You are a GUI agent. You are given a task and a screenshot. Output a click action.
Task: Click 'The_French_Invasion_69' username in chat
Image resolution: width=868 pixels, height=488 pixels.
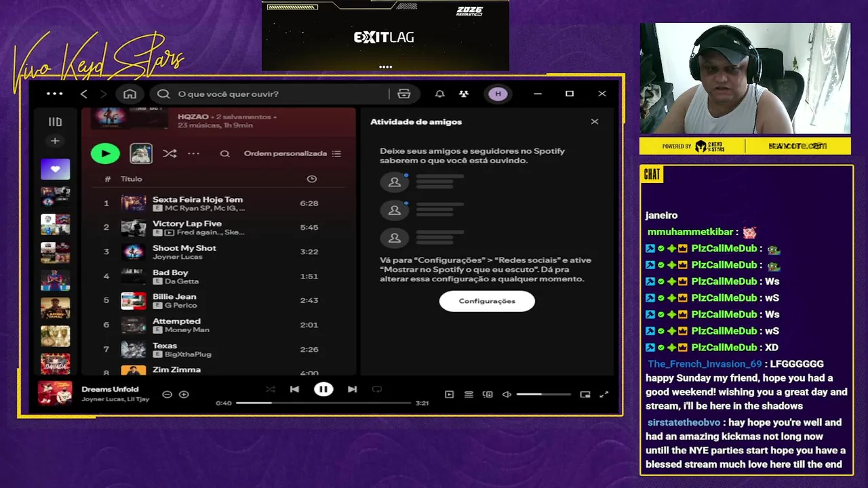point(705,364)
